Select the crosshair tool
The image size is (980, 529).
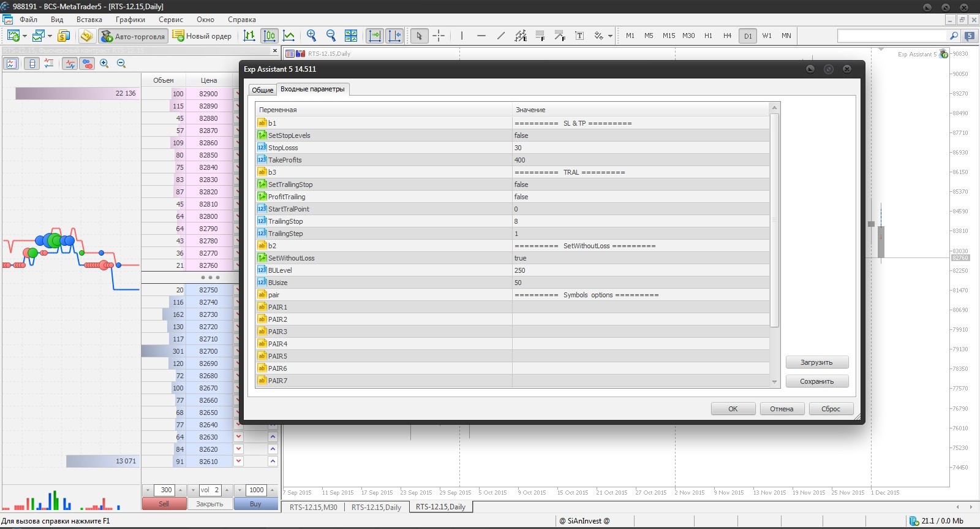tap(439, 36)
